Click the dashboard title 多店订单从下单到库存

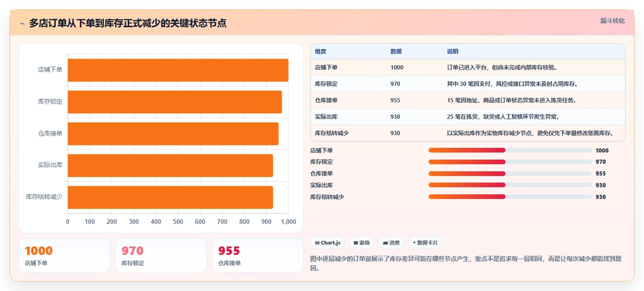[128, 23]
